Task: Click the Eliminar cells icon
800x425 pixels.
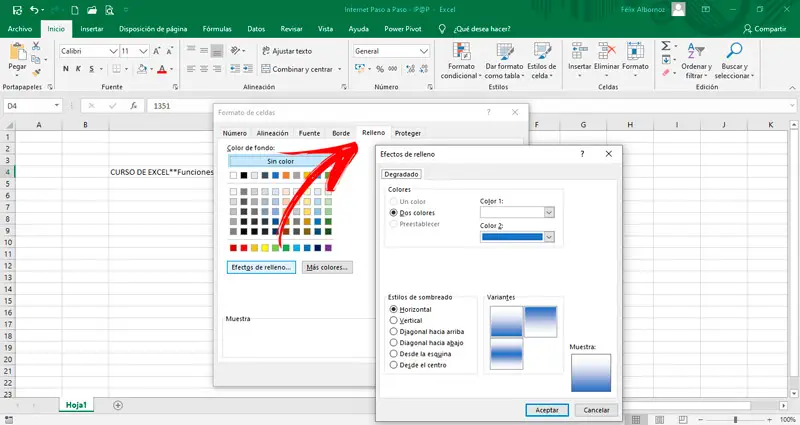Action: (x=608, y=52)
